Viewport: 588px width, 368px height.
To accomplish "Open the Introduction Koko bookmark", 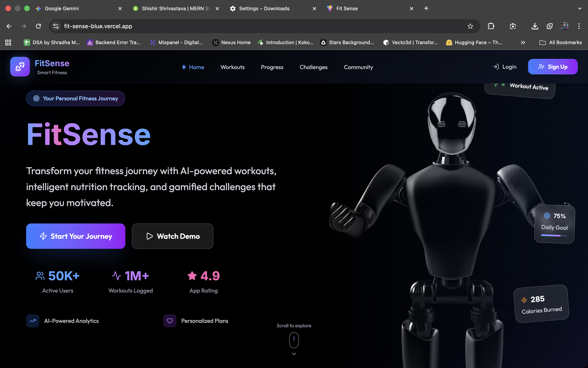I will pyautogui.click(x=285, y=42).
